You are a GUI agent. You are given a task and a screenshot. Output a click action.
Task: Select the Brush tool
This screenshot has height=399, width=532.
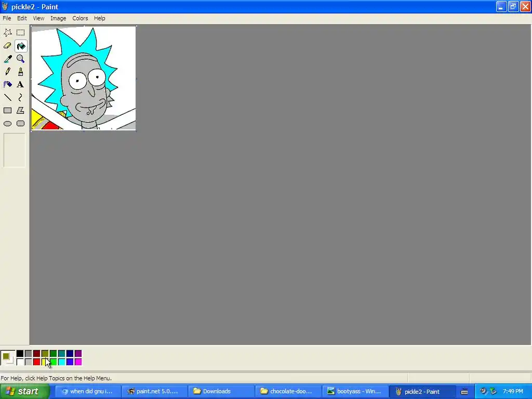tap(20, 72)
